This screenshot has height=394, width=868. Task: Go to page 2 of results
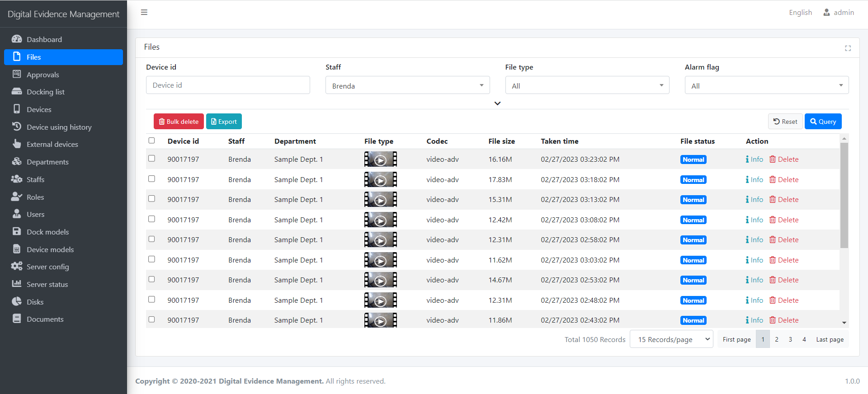pos(777,339)
